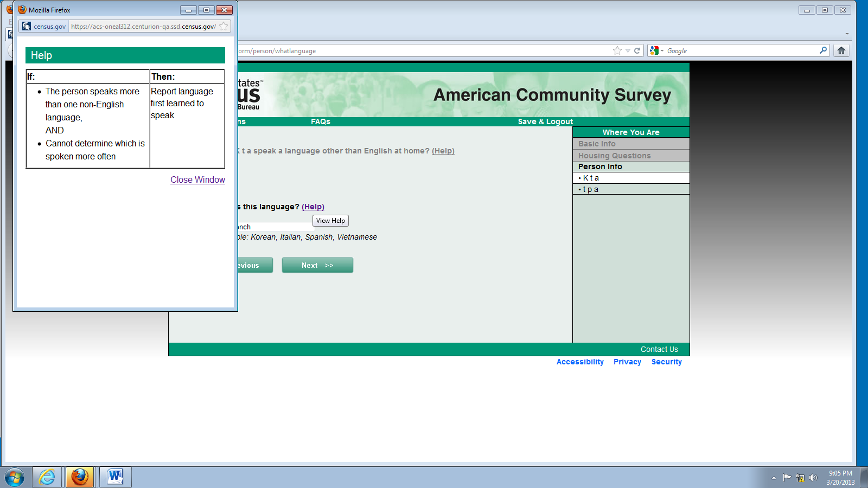
Task: Click into the language text input field
Action: [275, 227]
